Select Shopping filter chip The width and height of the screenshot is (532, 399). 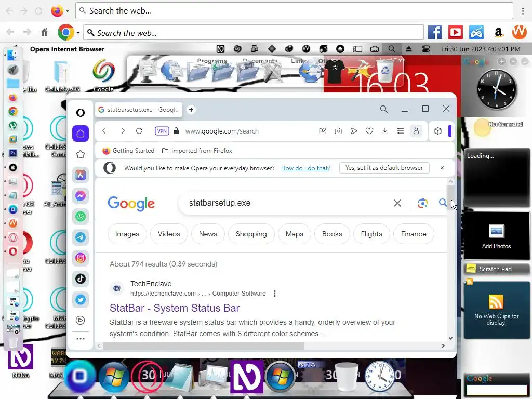[x=251, y=234]
